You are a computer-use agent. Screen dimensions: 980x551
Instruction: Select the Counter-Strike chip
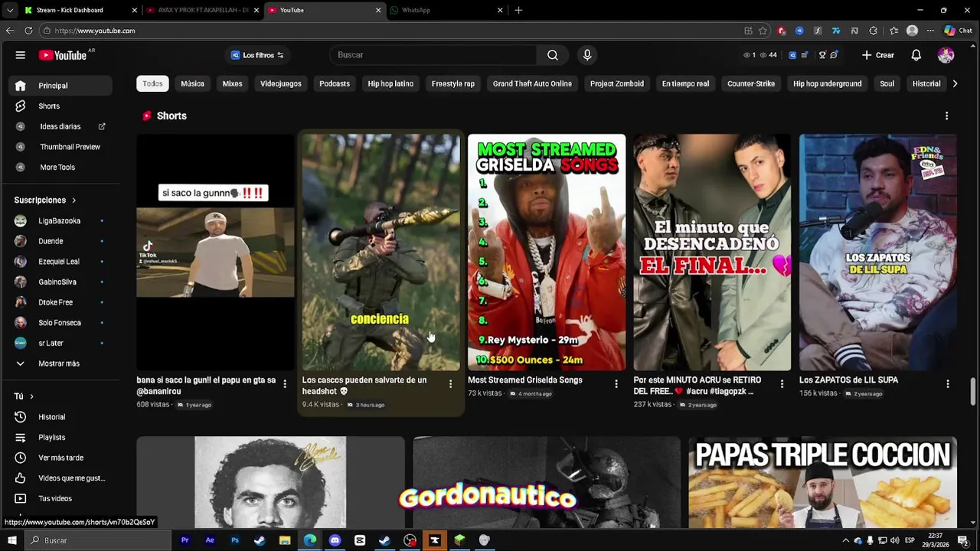[751, 83]
